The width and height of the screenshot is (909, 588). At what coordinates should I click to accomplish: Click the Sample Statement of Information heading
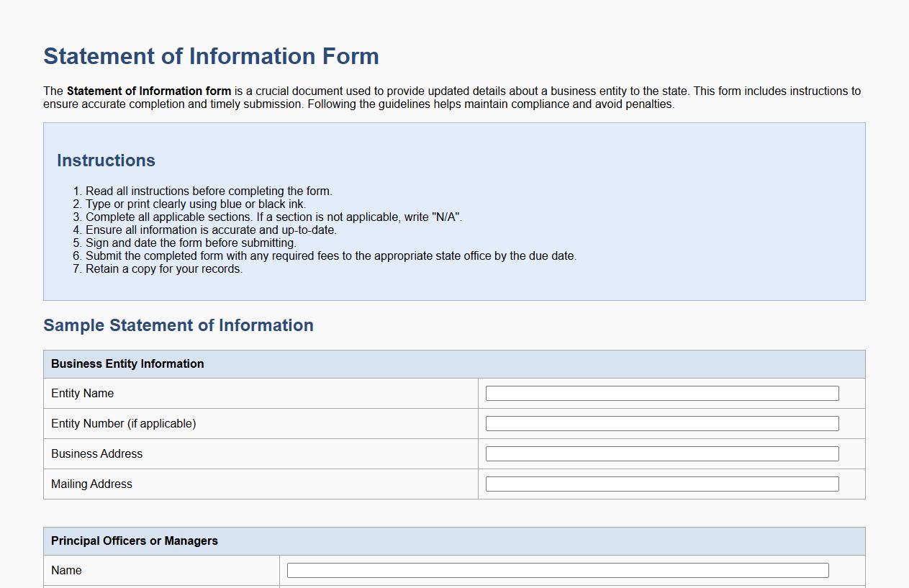178,325
